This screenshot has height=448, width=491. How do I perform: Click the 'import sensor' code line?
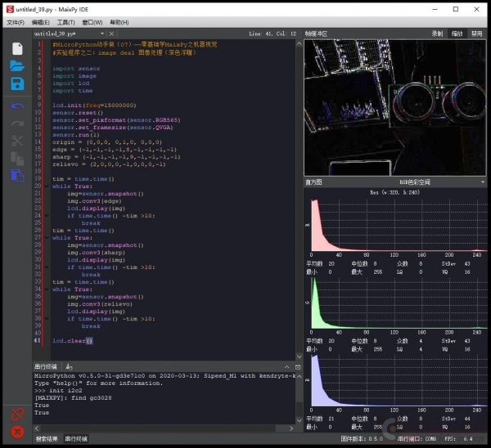pyautogui.click(x=76, y=69)
